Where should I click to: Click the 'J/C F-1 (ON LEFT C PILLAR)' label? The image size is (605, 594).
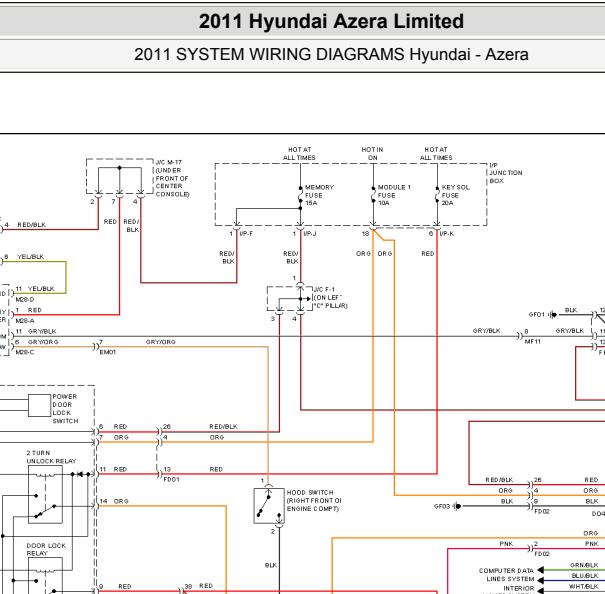point(331,298)
